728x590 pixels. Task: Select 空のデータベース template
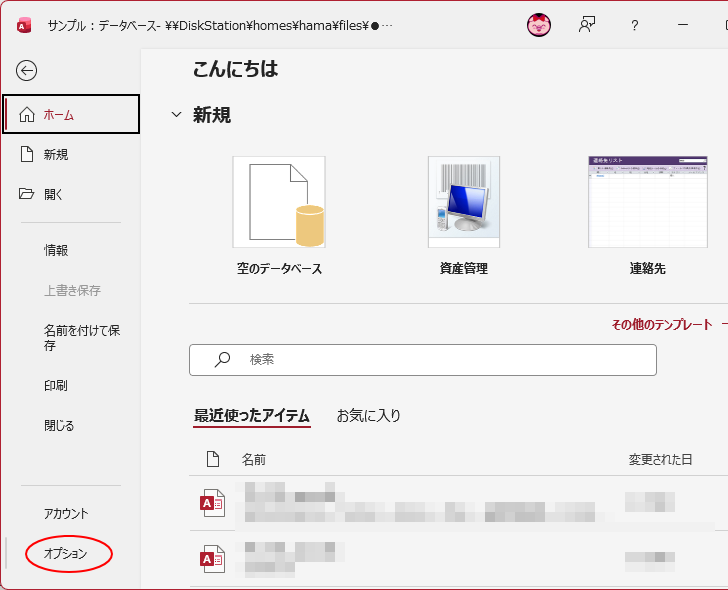coord(279,202)
